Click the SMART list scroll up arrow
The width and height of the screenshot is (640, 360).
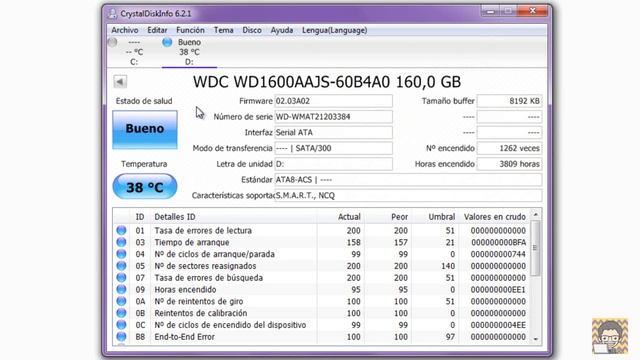coord(536,215)
